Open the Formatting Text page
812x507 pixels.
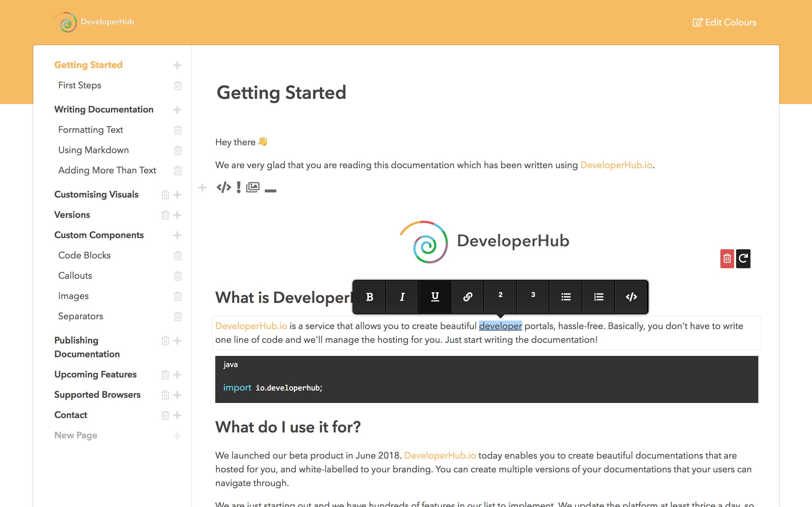(x=91, y=130)
